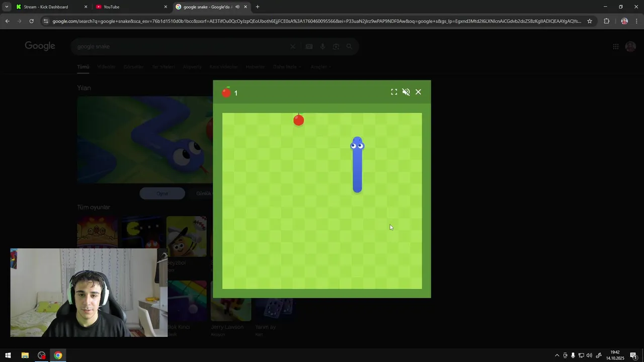
Task: Clear the Google search query
Action: tap(293, 46)
